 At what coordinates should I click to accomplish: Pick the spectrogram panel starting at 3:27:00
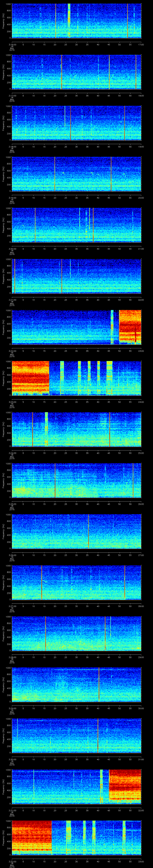point(76,582)
